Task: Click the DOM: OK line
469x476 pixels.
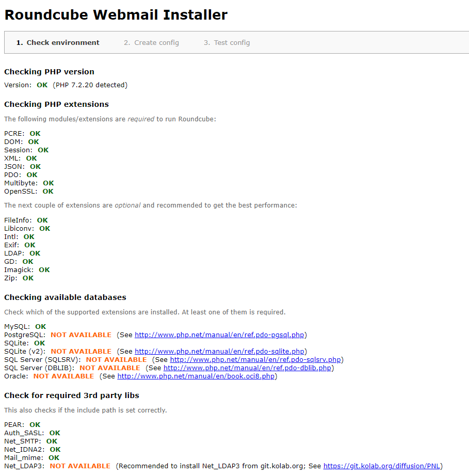Action: (x=22, y=142)
